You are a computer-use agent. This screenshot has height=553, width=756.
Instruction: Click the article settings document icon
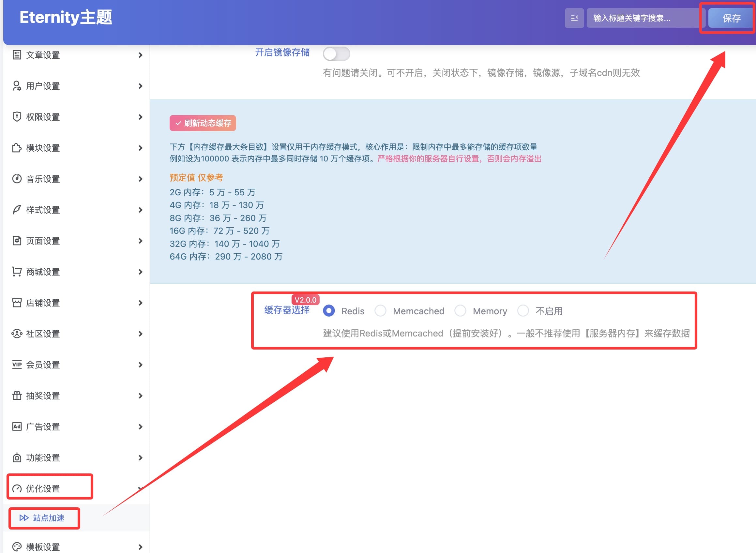[17, 55]
